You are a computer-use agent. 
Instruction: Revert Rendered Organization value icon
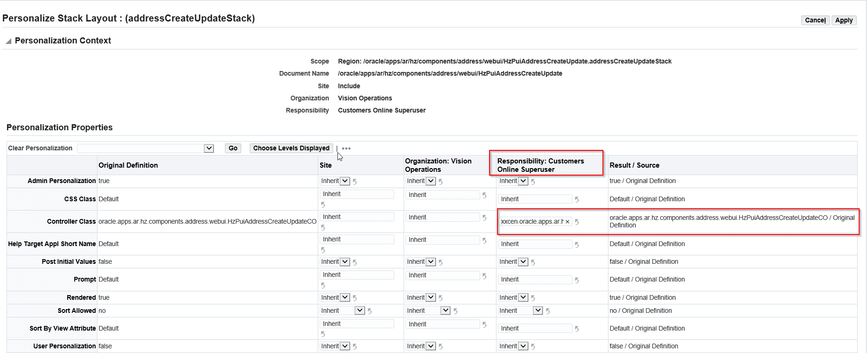441,298
